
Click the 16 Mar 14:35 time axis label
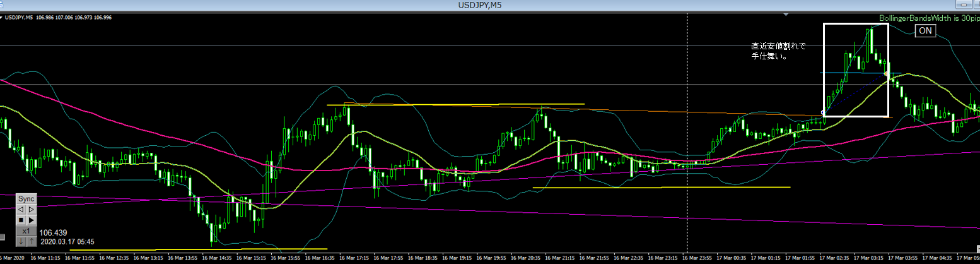[218, 258]
